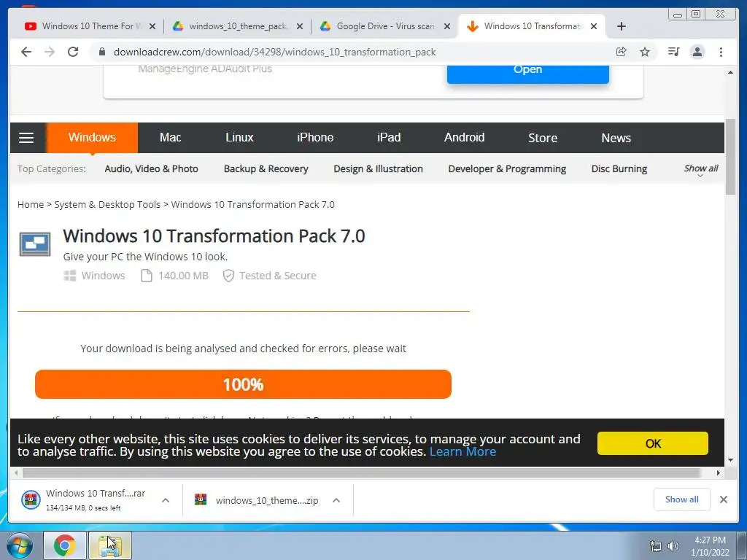
Task: Click the WinRAR icon of the .rar download
Action: 31,499
